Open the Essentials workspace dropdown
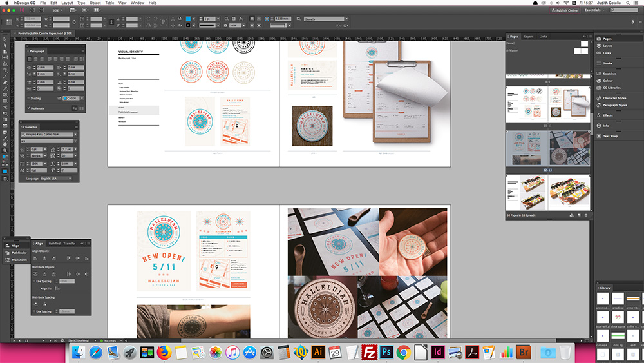This screenshot has width=644, height=363. pos(594,10)
